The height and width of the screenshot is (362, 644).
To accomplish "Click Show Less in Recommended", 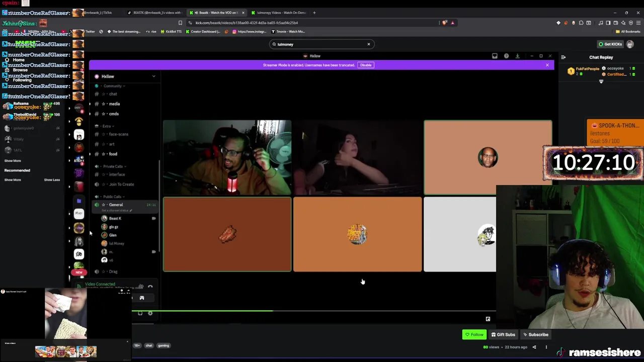I will (x=52, y=180).
